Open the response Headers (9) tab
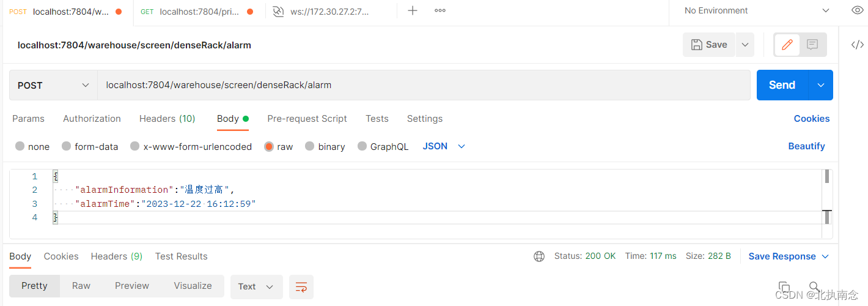 coord(117,256)
